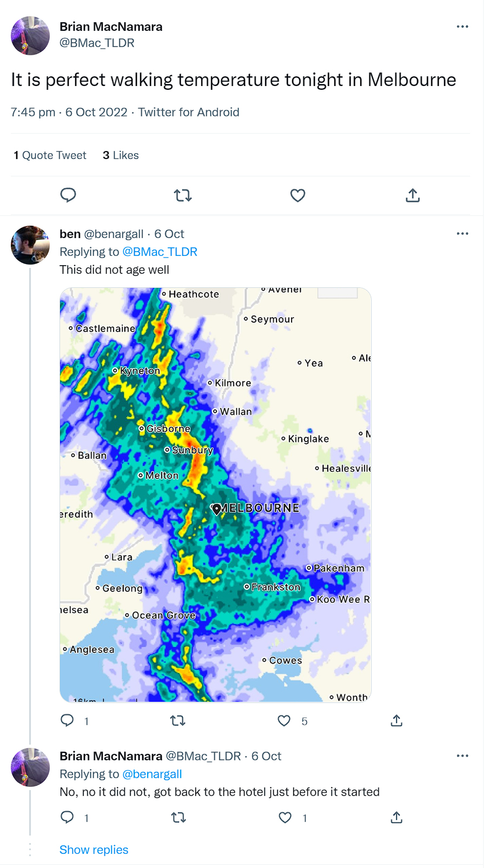Like ben's weather radar reply
The width and height of the screenshot is (488, 868).
[x=283, y=721]
